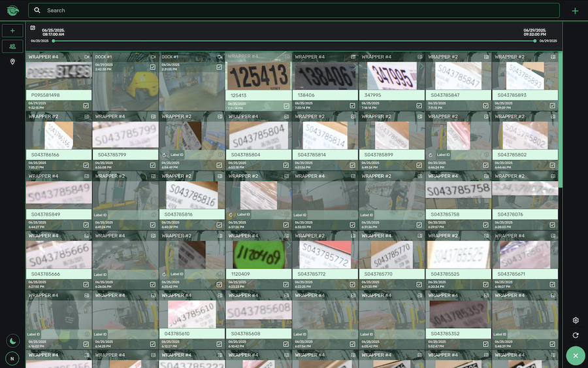Open the S043785799 label image
This screenshot has width=588, height=368.
click(x=125, y=135)
